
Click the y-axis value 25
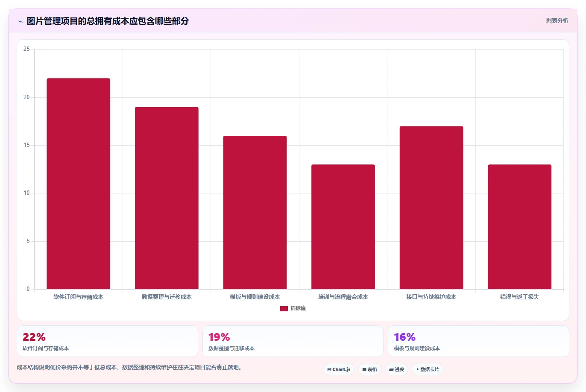[26, 49]
